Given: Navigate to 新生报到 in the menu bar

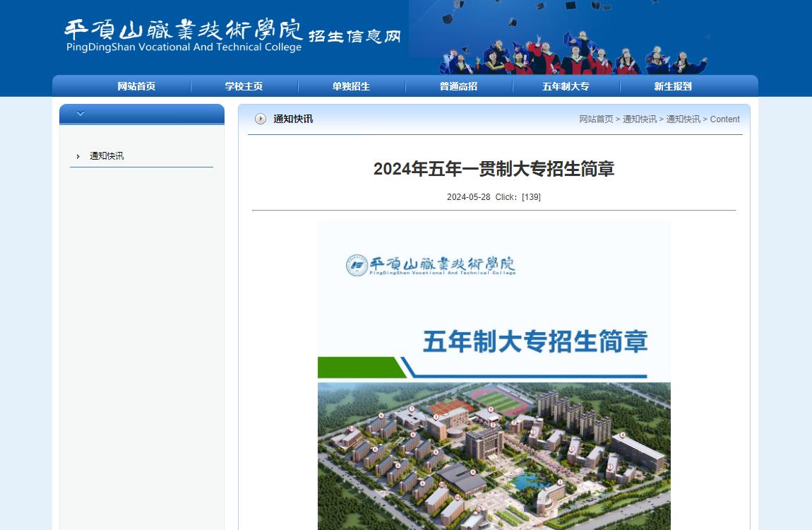Looking at the screenshot, I should pos(673,86).
